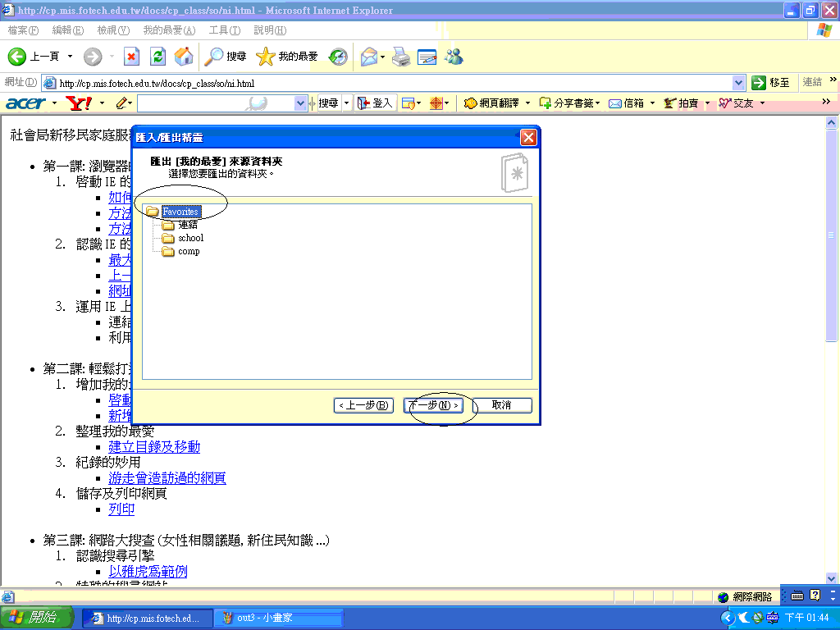Open the Yahoo search box dropdown
840x630 pixels.
coord(300,103)
